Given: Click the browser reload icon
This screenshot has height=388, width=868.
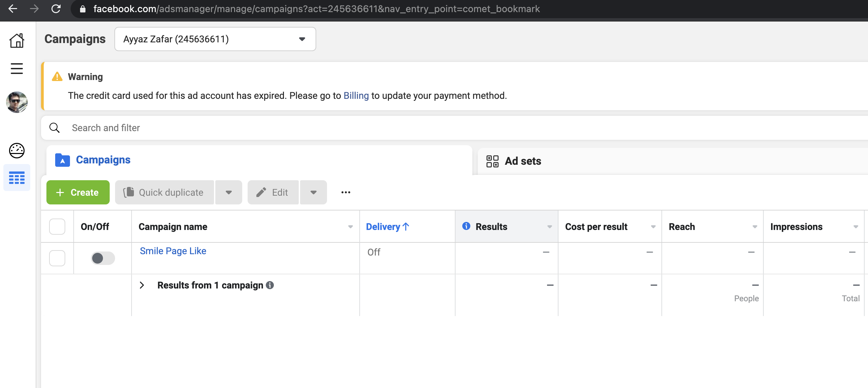Looking at the screenshot, I should click(56, 9).
